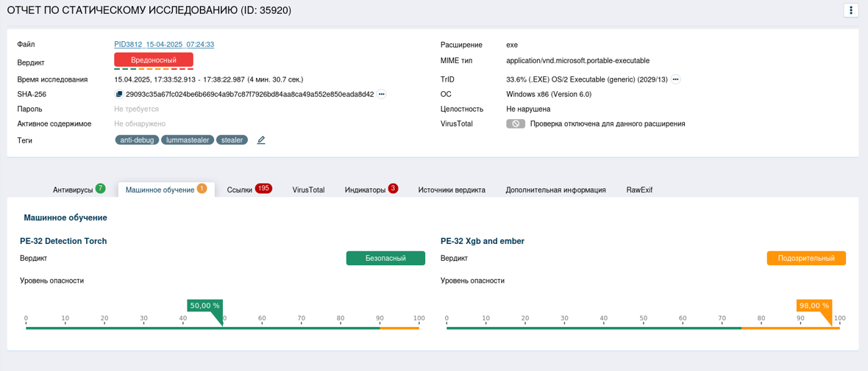The image size is (868, 371).
Task: Copy the SHA-256 hash using the copy icon
Action: click(119, 94)
